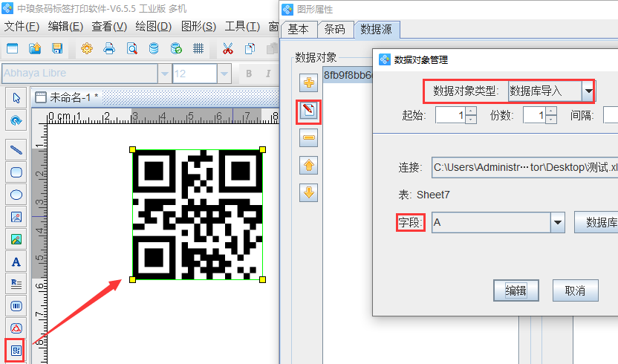Screen dimensions: 618x364
Task: Copy selection with the copy icon
Action: point(250,48)
